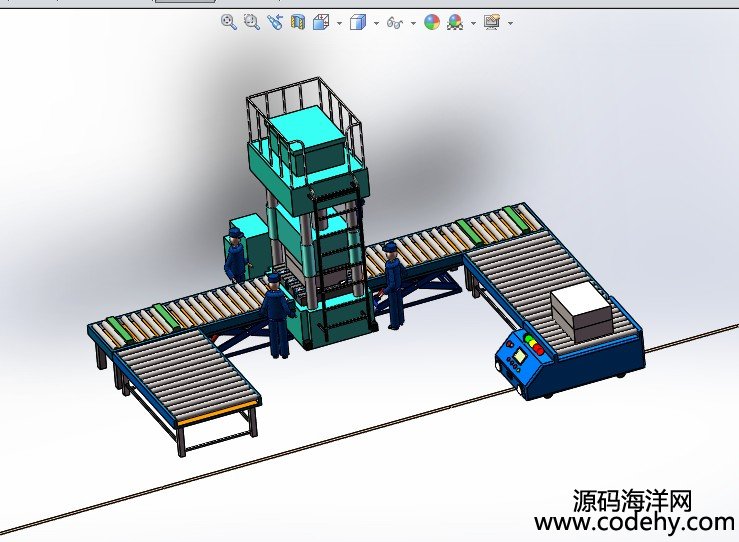Click the Edit Appearance color ball
This screenshot has height=542, width=739.
pyautogui.click(x=432, y=22)
